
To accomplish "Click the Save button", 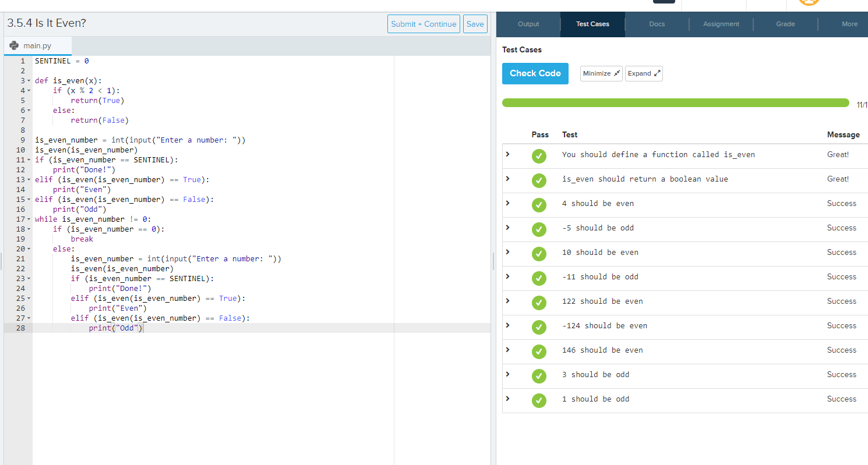I will coord(475,24).
